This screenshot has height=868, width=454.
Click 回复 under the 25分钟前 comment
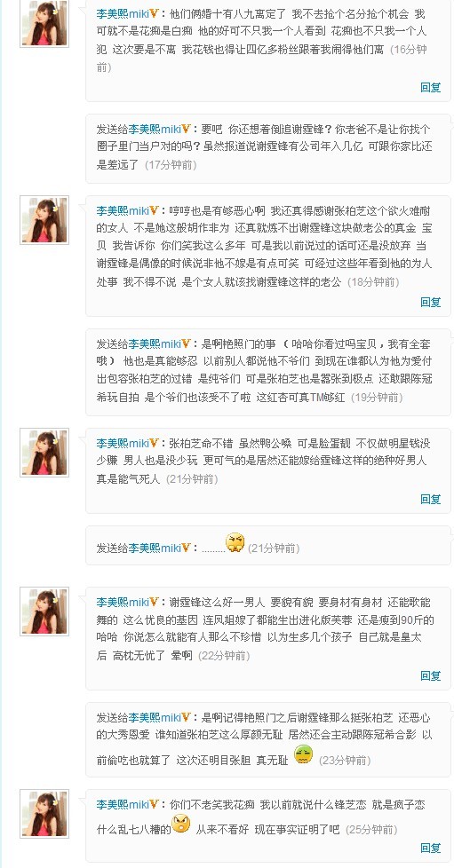(x=431, y=848)
